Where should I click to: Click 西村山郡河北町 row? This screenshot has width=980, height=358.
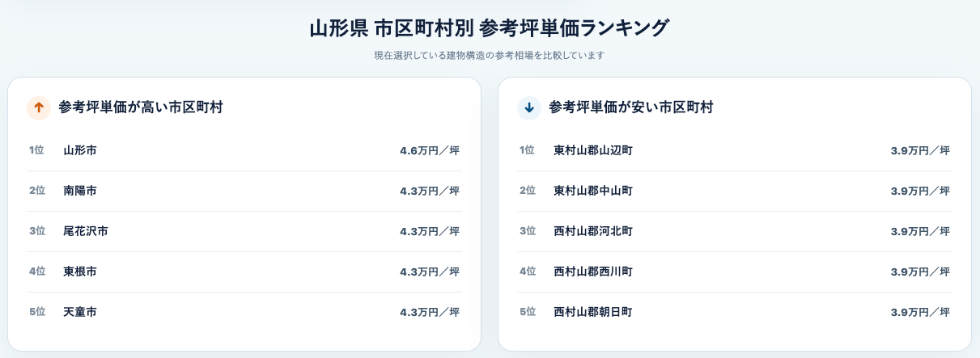pyautogui.click(x=735, y=231)
